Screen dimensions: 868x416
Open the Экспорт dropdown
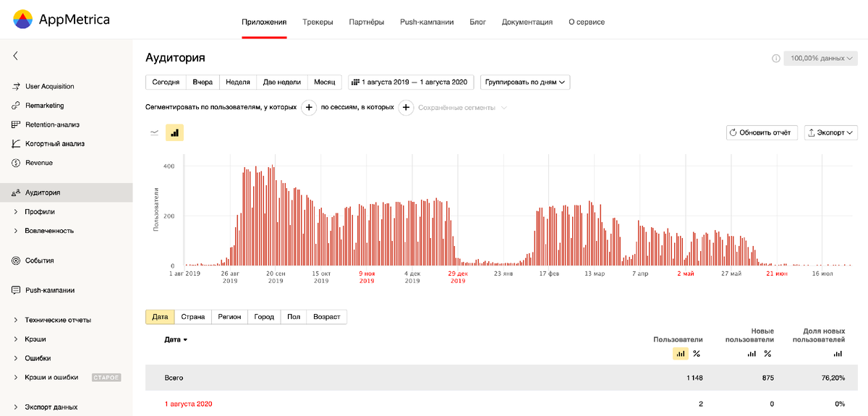(831, 132)
